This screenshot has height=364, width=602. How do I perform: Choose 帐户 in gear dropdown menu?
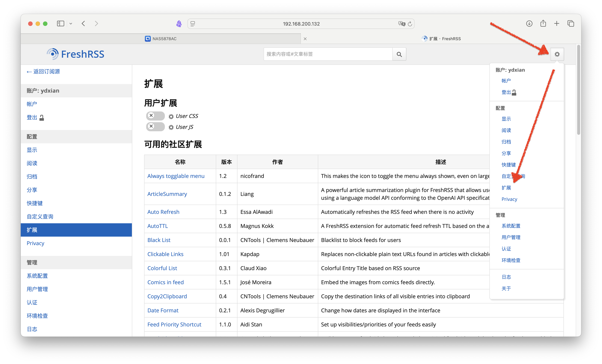tap(506, 81)
